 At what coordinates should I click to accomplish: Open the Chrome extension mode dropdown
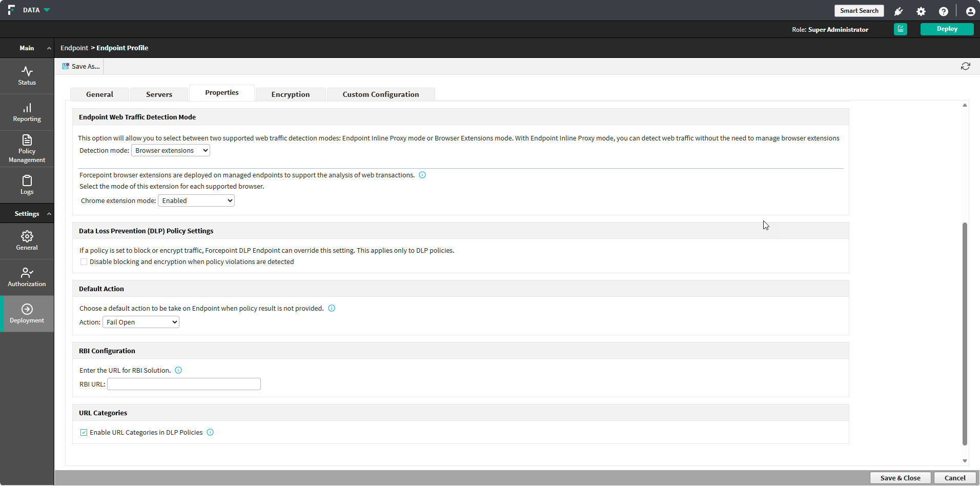tap(196, 200)
